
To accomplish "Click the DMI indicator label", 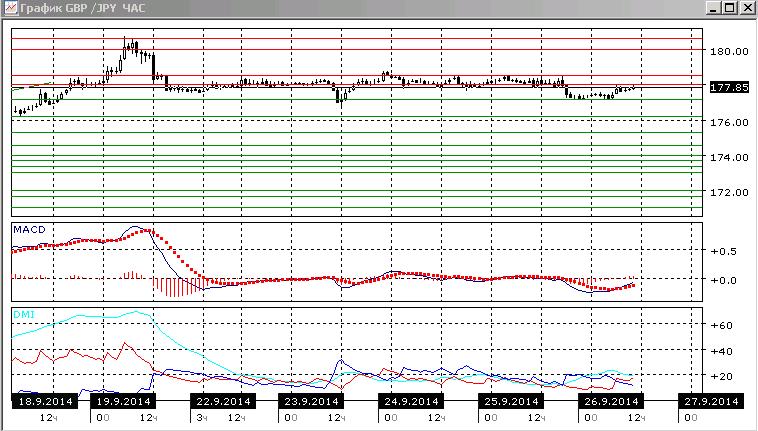I will (x=24, y=315).
